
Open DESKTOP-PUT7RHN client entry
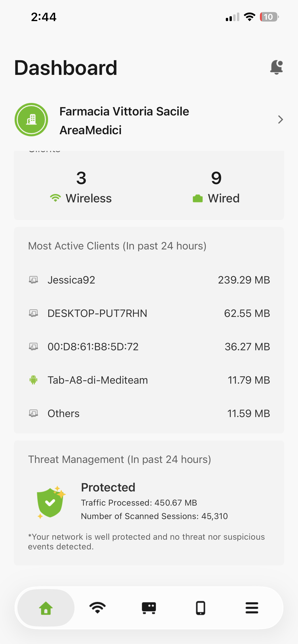point(149,313)
